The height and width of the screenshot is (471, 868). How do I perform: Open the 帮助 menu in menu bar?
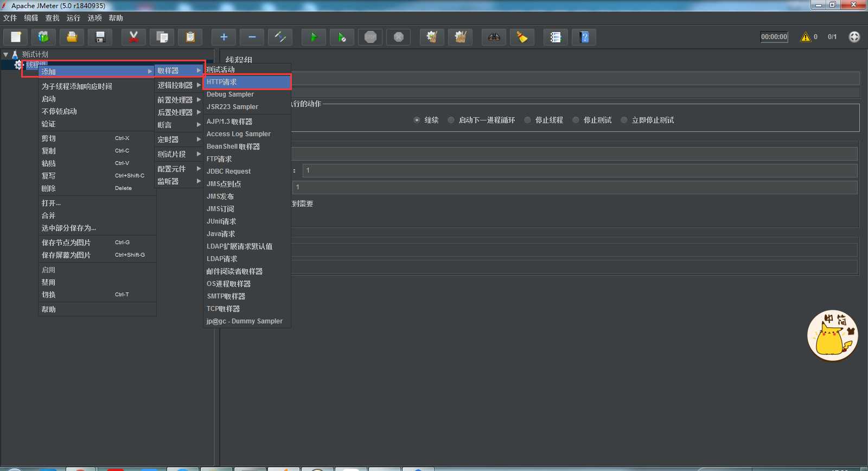(x=116, y=18)
